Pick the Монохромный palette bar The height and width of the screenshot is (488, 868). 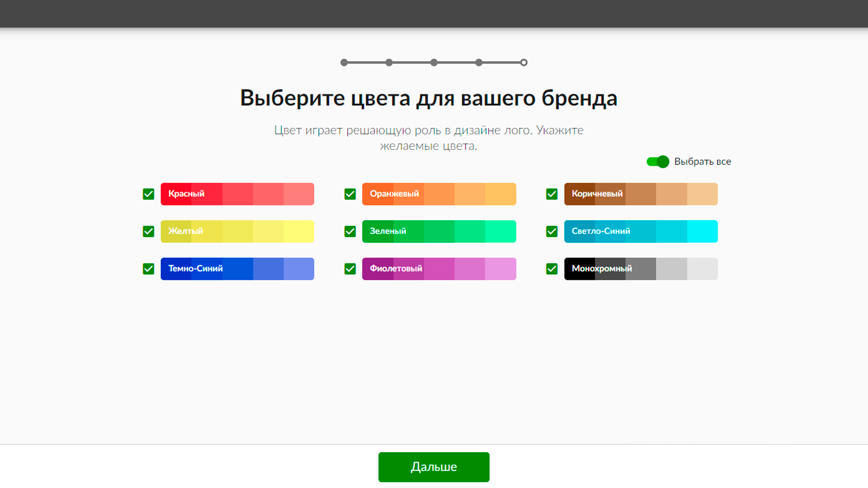(641, 269)
